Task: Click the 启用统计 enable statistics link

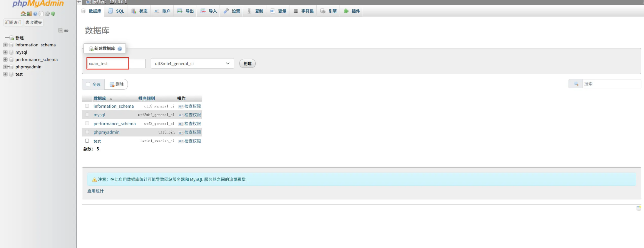Action: [96, 191]
